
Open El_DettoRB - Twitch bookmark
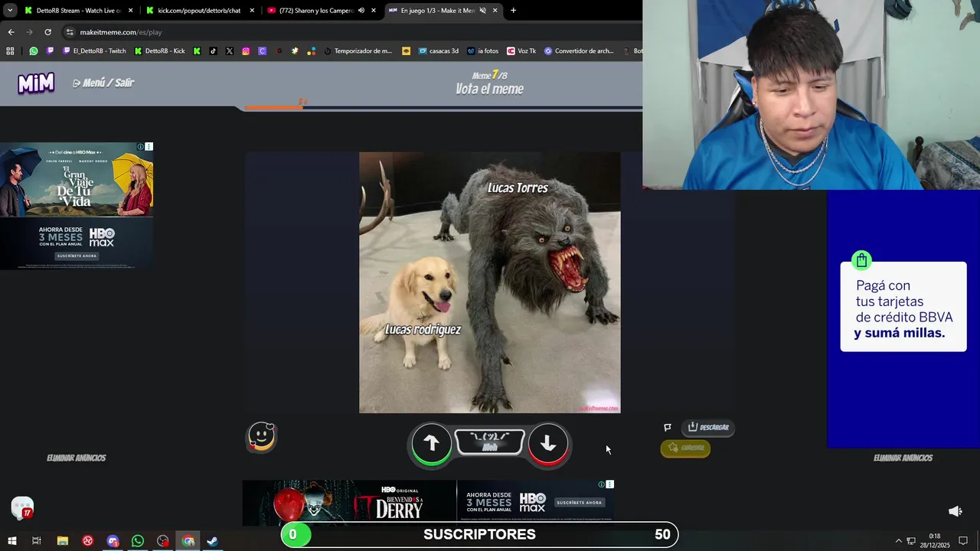click(94, 51)
